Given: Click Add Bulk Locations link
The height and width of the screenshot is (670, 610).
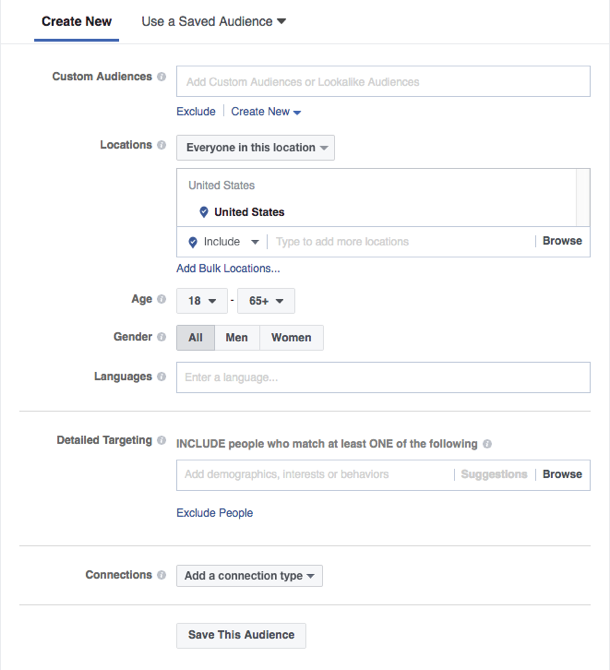Looking at the screenshot, I should [x=228, y=269].
